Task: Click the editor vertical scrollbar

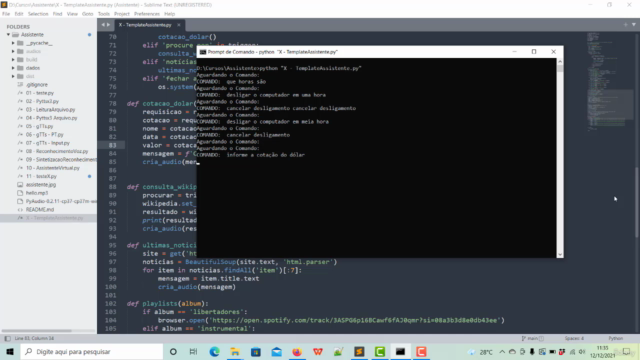Action: pos(637,202)
